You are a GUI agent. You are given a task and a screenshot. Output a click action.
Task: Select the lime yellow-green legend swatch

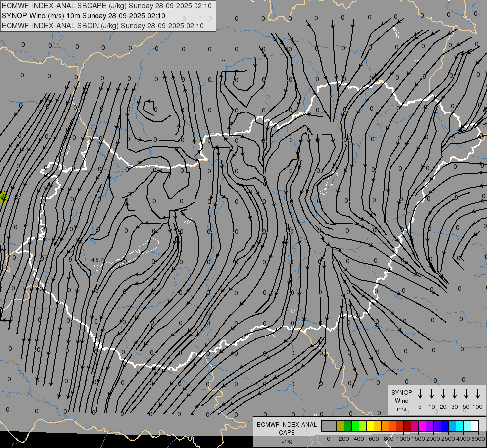point(363,426)
